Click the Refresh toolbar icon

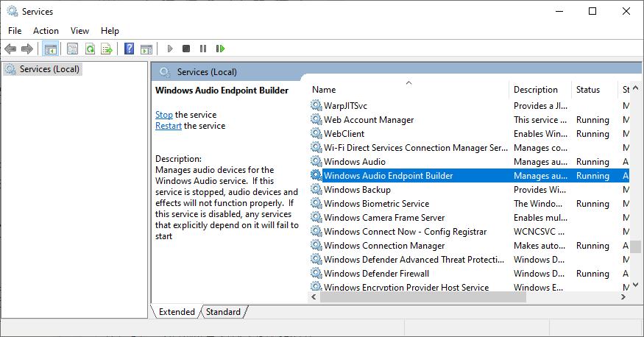(90, 49)
